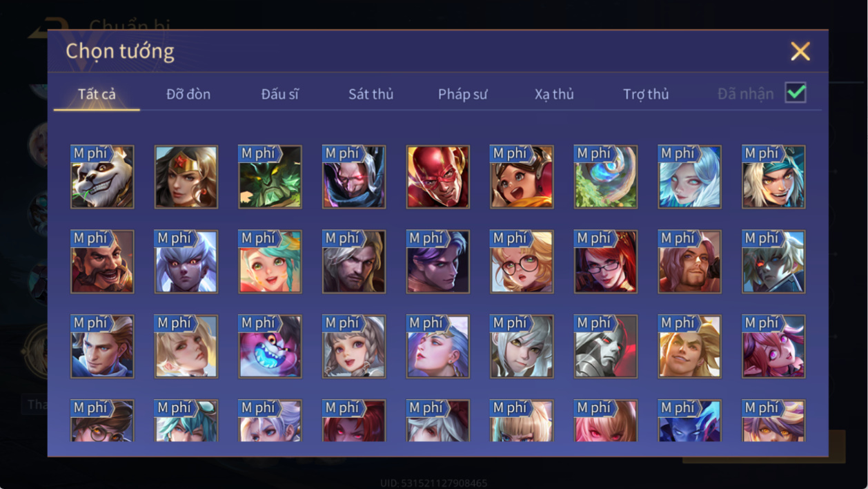The height and width of the screenshot is (489, 868).
Task: Pick the blonde girl with round glasses
Action: [522, 262]
